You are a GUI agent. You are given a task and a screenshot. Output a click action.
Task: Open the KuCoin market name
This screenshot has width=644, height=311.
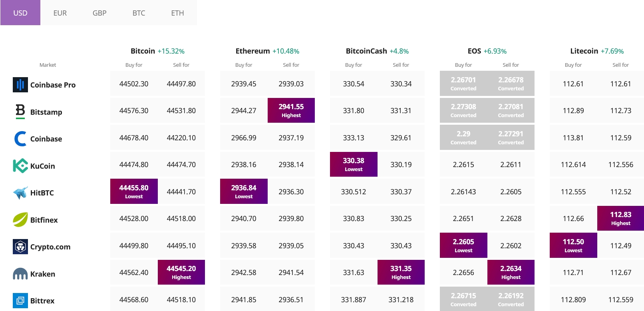43,166
